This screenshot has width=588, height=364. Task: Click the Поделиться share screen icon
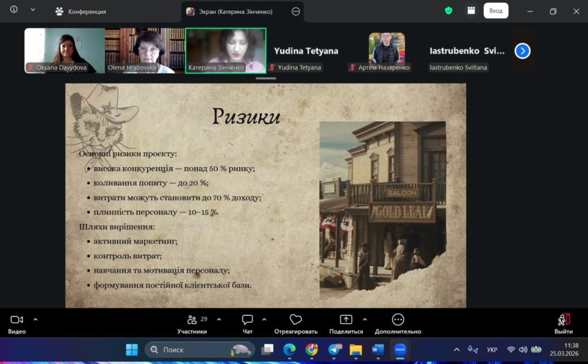346,320
